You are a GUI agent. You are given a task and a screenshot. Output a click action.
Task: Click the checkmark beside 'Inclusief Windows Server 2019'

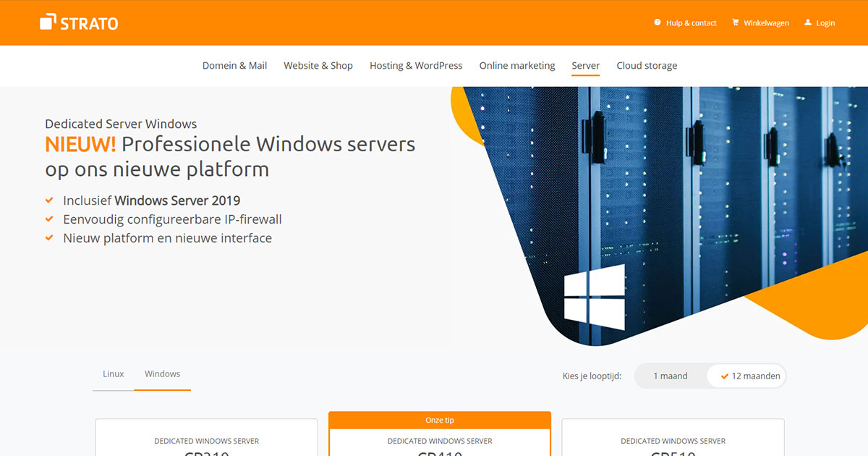(x=50, y=200)
